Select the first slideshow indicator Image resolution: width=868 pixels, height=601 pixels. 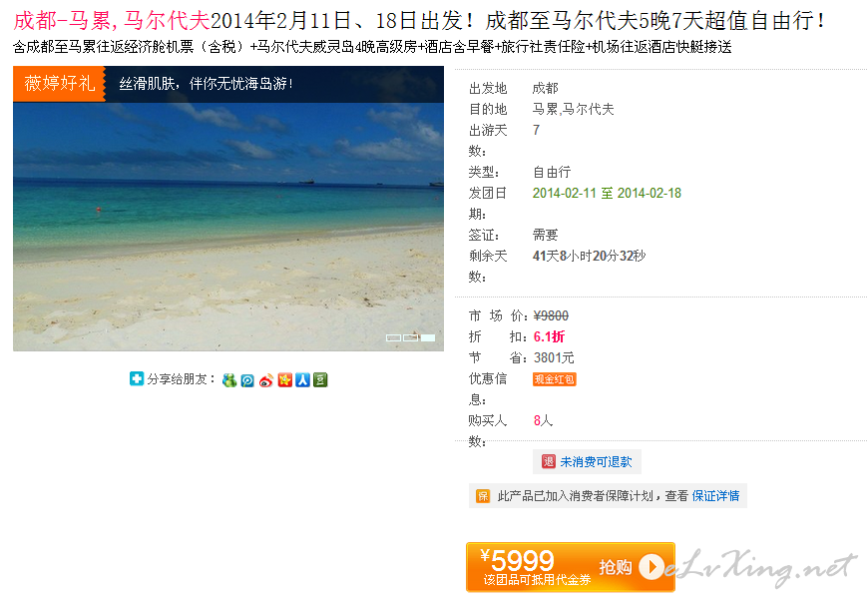pyautogui.click(x=393, y=337)
